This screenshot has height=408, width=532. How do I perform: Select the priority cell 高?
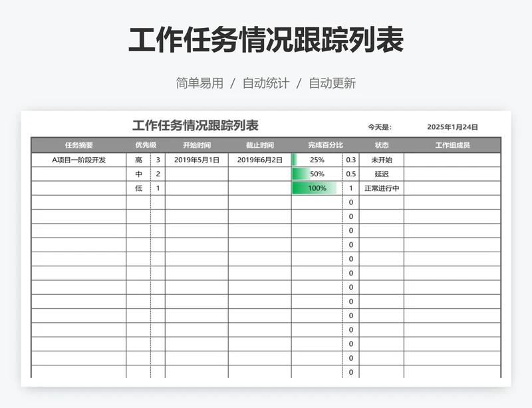138,160
